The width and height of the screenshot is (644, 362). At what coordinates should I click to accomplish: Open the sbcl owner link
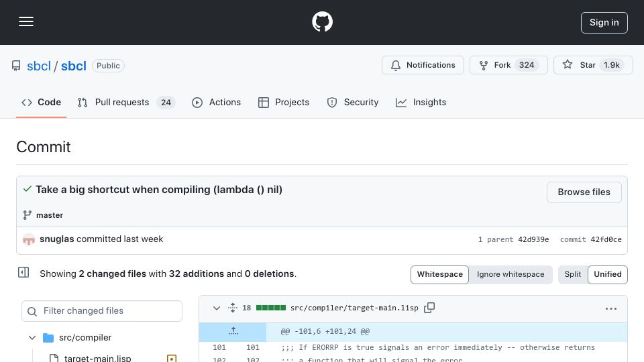[x=39, y=66]
